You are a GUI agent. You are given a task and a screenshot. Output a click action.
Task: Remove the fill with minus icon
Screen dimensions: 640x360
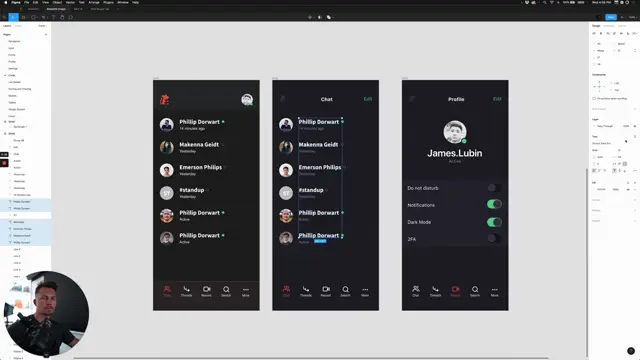[x=635, y=189]
